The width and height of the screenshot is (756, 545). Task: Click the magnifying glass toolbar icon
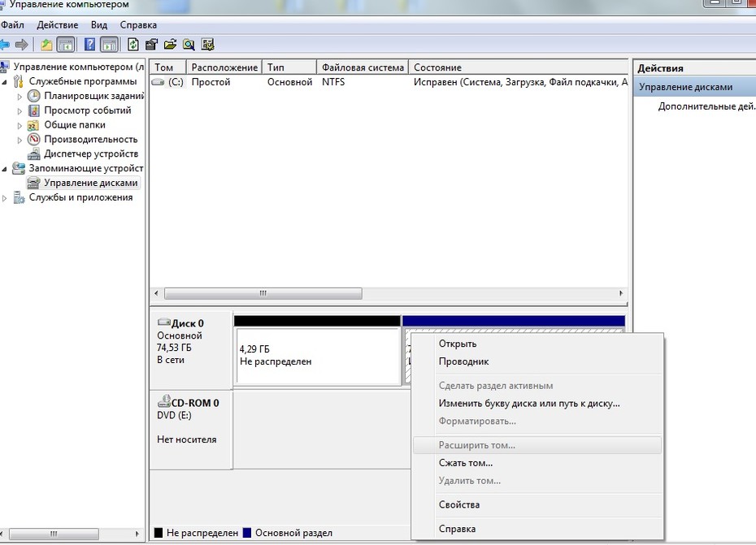point(189,45)
